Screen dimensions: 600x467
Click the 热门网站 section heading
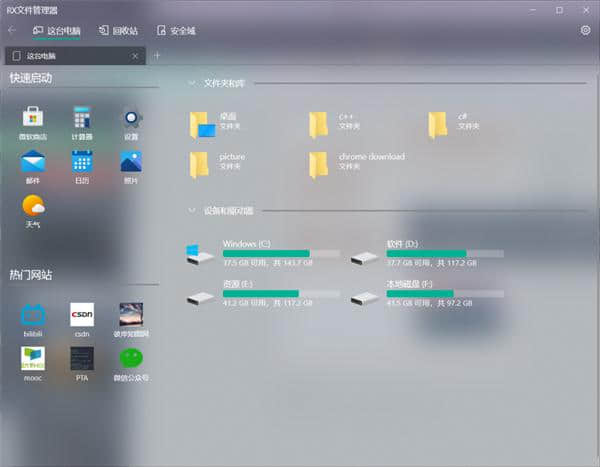31,275
